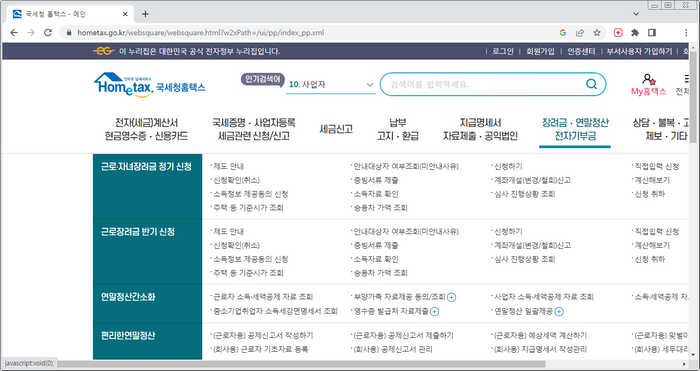Click the browser back arrow
The width and height of the screenshot is (700, 371).
tap(14, 33)
